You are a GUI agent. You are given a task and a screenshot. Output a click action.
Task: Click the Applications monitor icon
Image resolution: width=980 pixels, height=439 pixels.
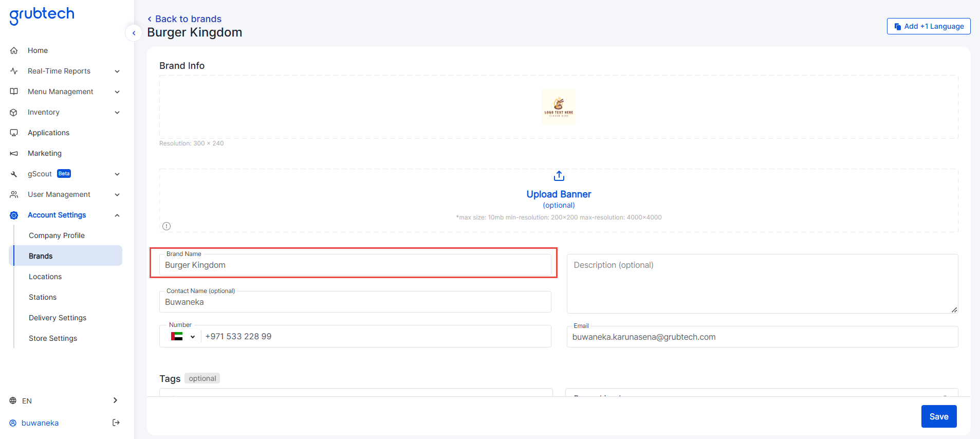pos(14,133)
